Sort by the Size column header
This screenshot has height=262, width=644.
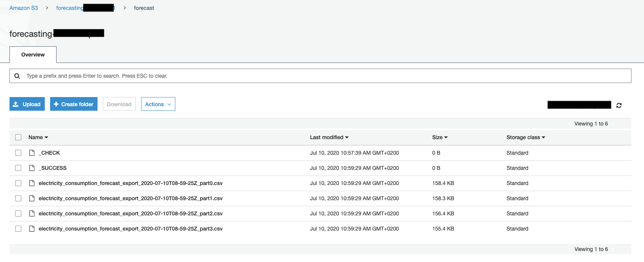pyautogui.click(x=439, y=137)
